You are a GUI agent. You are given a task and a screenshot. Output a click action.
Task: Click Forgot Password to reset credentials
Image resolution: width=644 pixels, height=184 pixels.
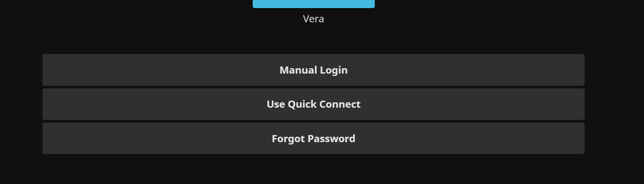tap(313, 138)
